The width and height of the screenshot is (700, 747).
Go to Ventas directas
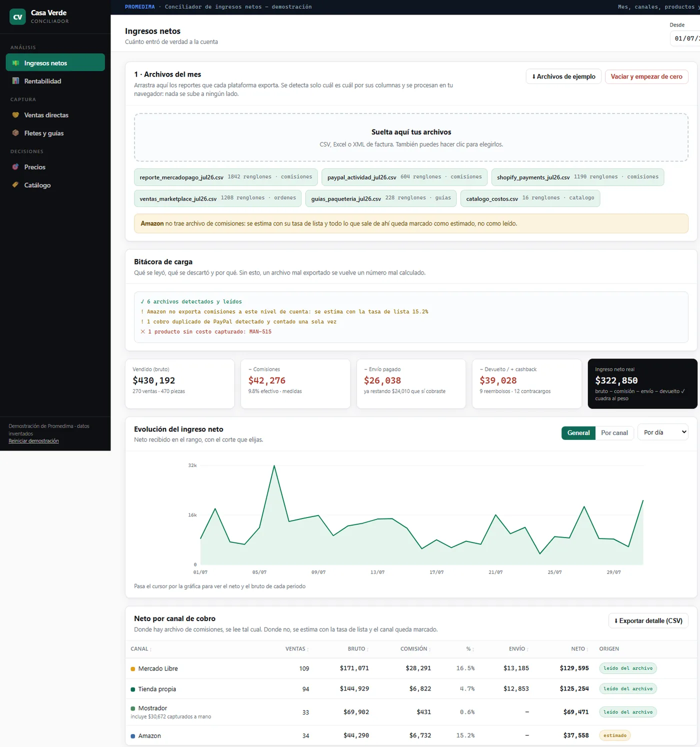point(55,115)
